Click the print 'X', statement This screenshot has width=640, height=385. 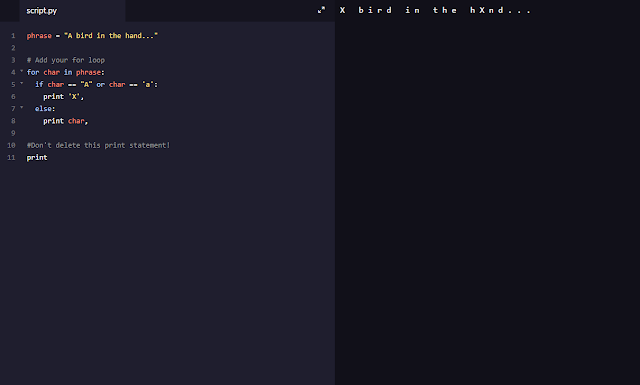63,97
